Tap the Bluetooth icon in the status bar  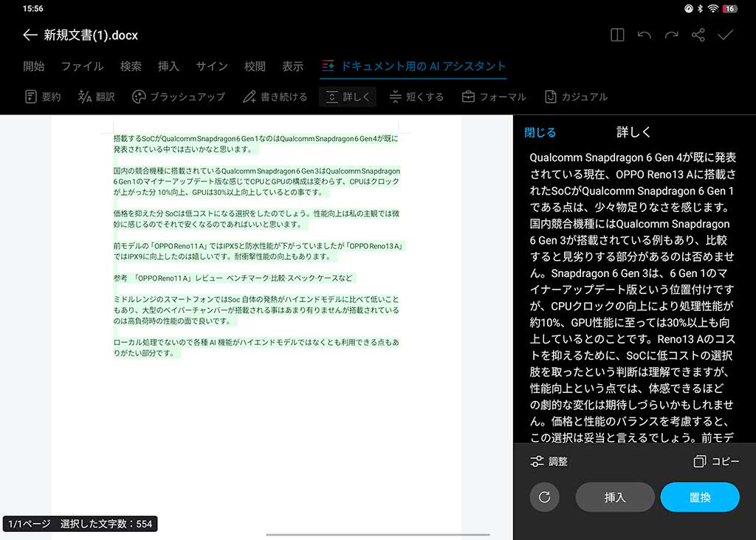pos(700,9)
